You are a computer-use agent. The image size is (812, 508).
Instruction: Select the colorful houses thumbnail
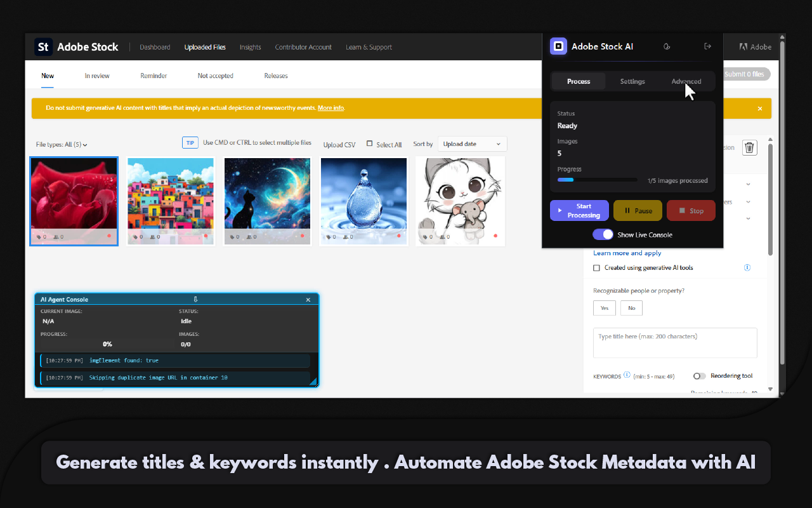coord(171,201)
